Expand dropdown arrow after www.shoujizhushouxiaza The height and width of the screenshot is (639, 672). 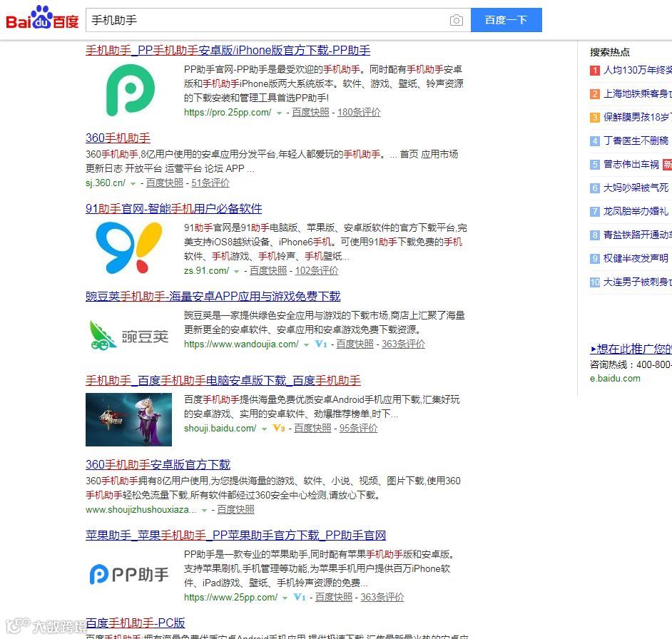coord(205,511)
